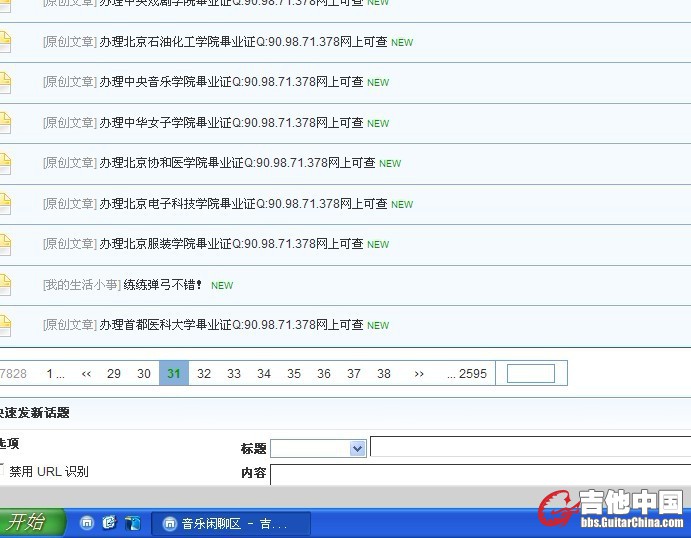Expand the 标题 category dropdown
Screen dimensions: 691x538
click(358, 449)
